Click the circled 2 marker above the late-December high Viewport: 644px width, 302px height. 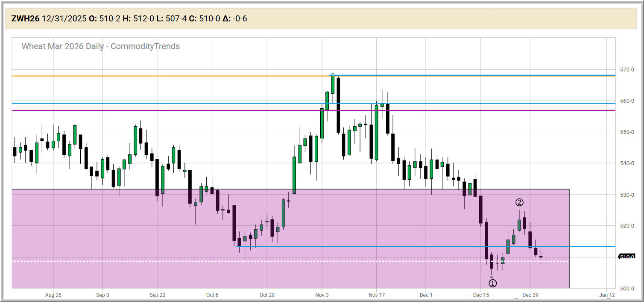(x=519, y=203)
